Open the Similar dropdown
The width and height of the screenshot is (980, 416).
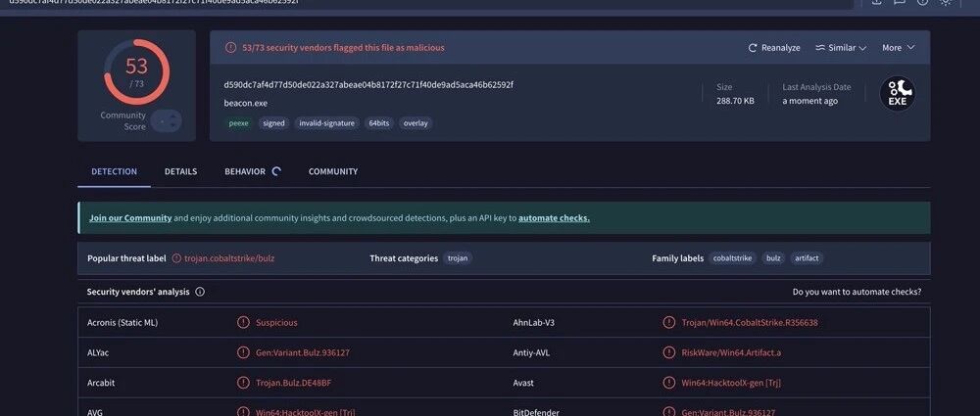click(x=841, y=47)
